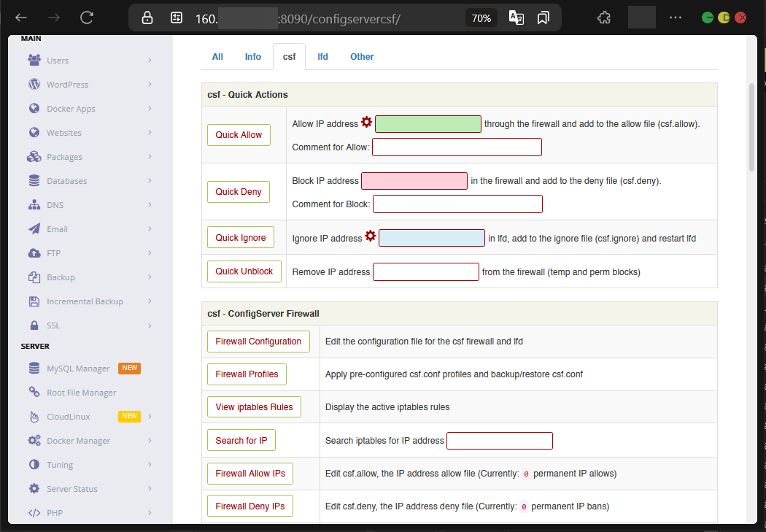Click the 70% zoom level indicator
This screenshot has height=532, width=766.
pyautogui.click(x=481, y=18)
